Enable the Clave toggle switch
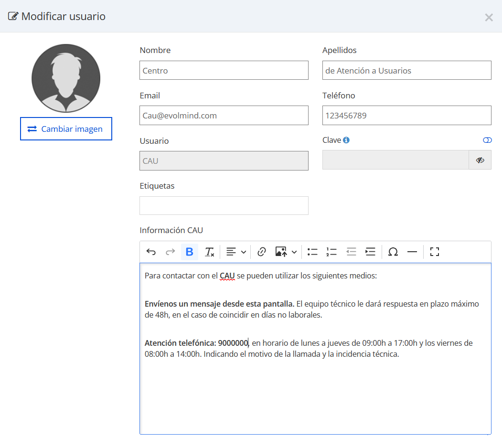 pos(487,140)
